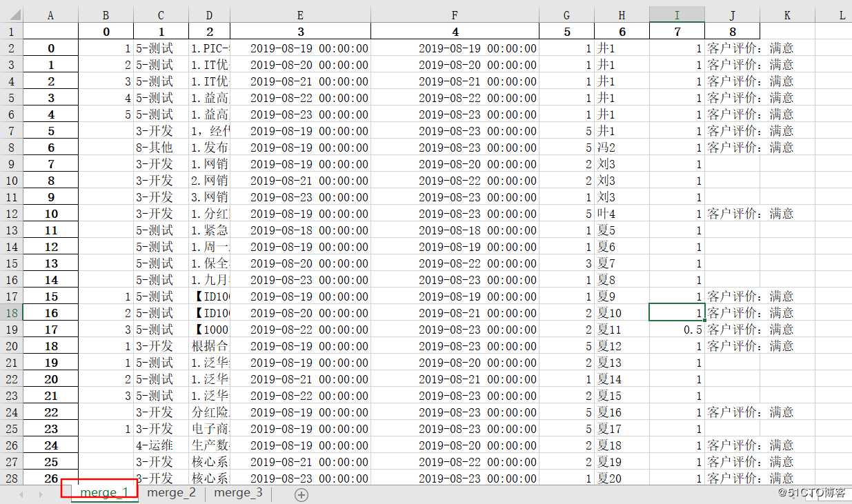852x504 pixels.
Task: Click the name cell 叶4
Action: tap(622, 214)
